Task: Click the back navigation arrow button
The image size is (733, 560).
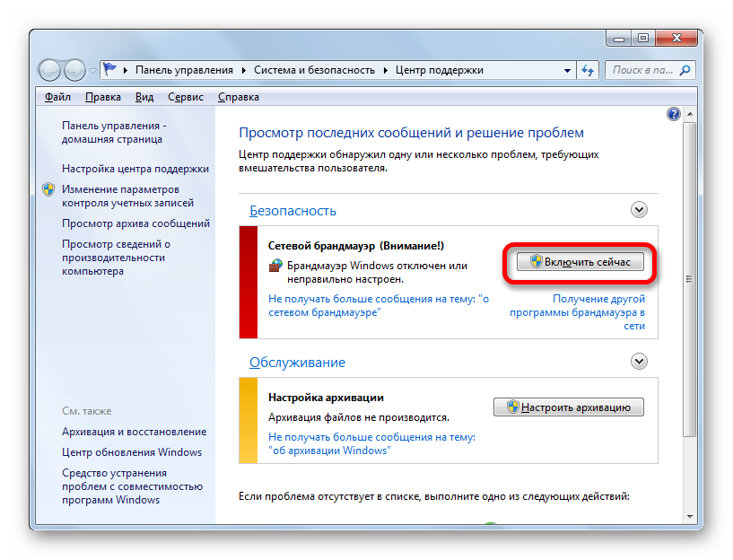Action: pos(50,70)
